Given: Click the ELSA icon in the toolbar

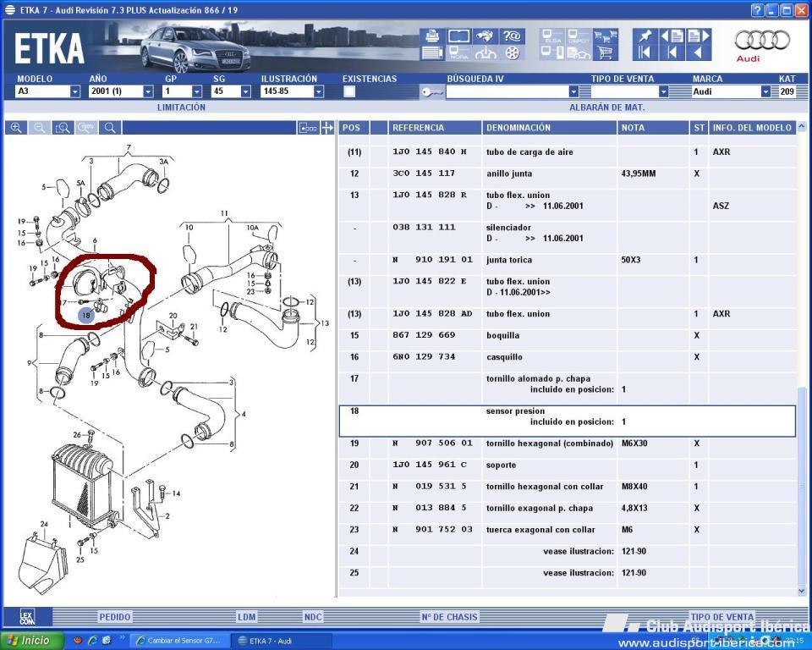Looking at the screenshot, I should pyautogui.click(x=552, y=36).
